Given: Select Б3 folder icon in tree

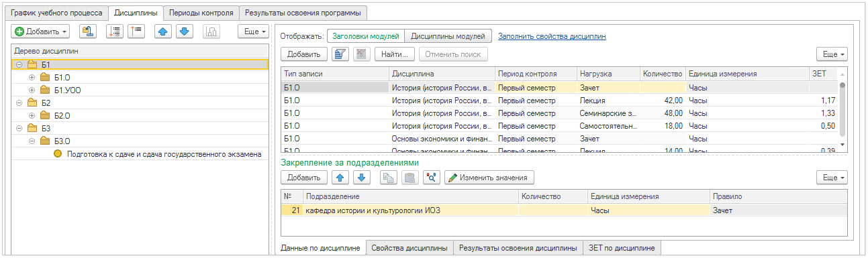Looking at the screenshot, I should [32, 129].
